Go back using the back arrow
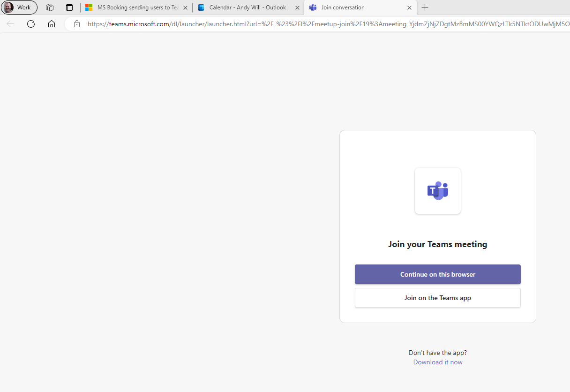 (10, 24)
